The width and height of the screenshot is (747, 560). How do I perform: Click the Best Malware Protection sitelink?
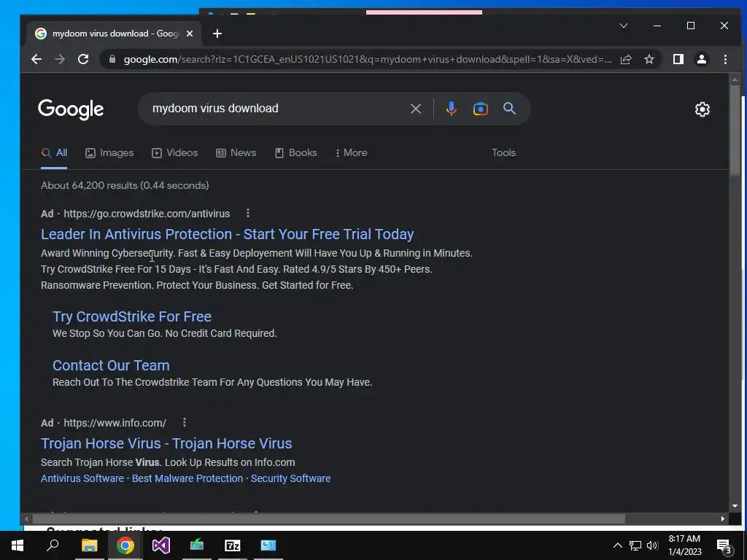pos(187,478)
